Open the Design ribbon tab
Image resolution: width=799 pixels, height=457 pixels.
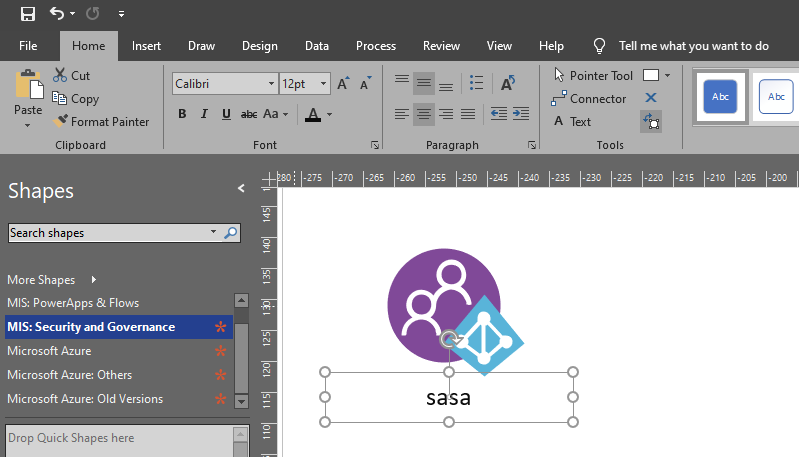(x=260, y=46)
